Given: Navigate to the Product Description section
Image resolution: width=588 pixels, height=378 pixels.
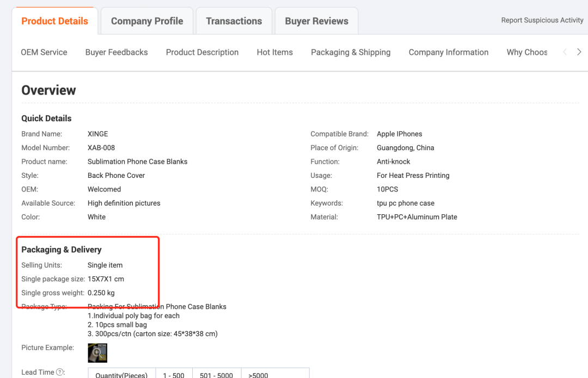Looking at the screenshot, I should (202, 52).
